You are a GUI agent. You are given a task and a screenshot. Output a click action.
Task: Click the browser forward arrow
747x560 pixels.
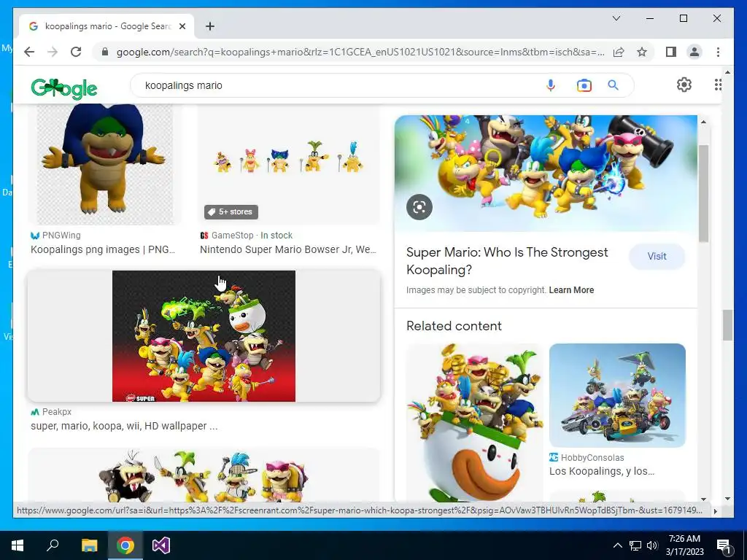tap(53, 52)
